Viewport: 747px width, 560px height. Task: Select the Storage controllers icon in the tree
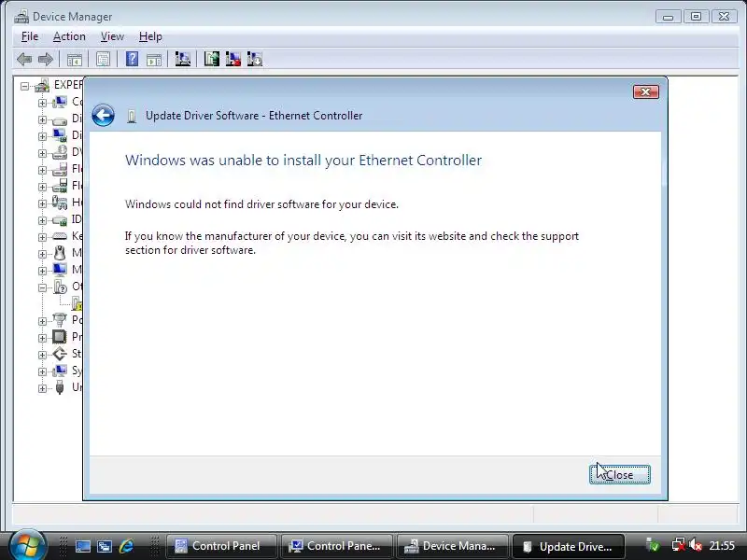(x=60, y=354)
